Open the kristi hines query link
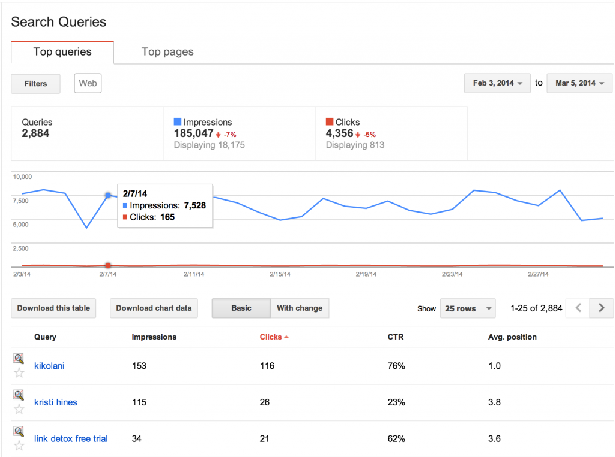Screen dimensions: 615x457 click(56, 402)
